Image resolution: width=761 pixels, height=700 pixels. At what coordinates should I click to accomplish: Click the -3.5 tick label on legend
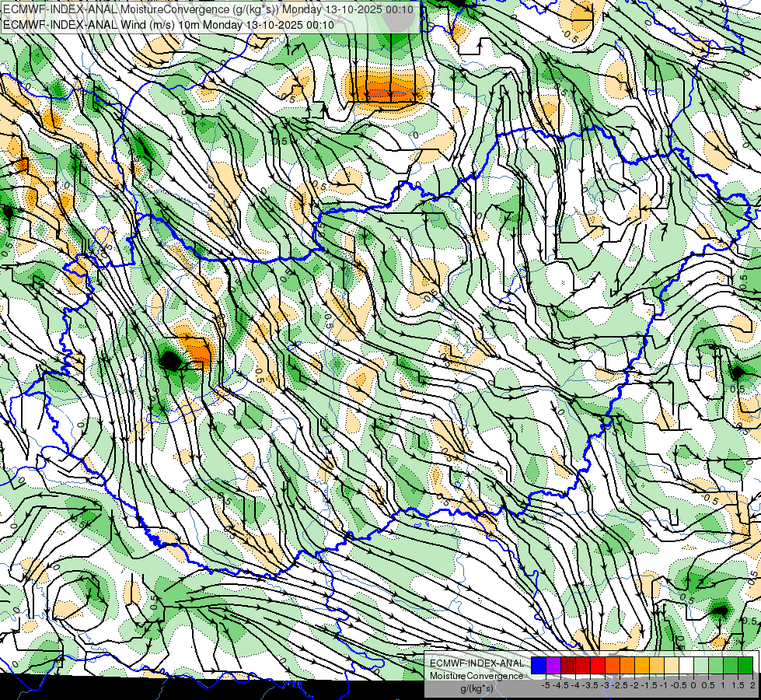click(590, 685)
